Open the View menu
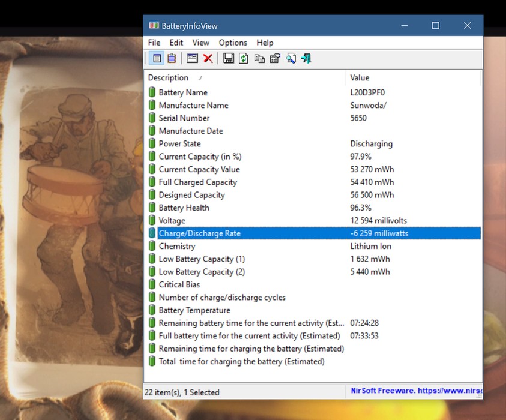Image resolution: width=506 pixels, height=420 pixels. click(x=200, y=43)
